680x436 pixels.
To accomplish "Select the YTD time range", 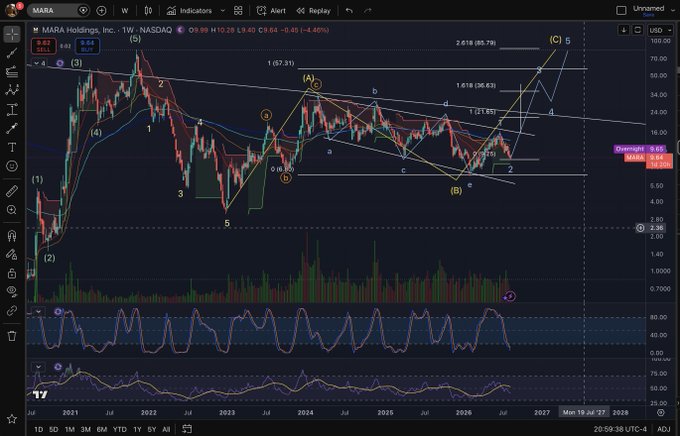I will tap(120, 429).
